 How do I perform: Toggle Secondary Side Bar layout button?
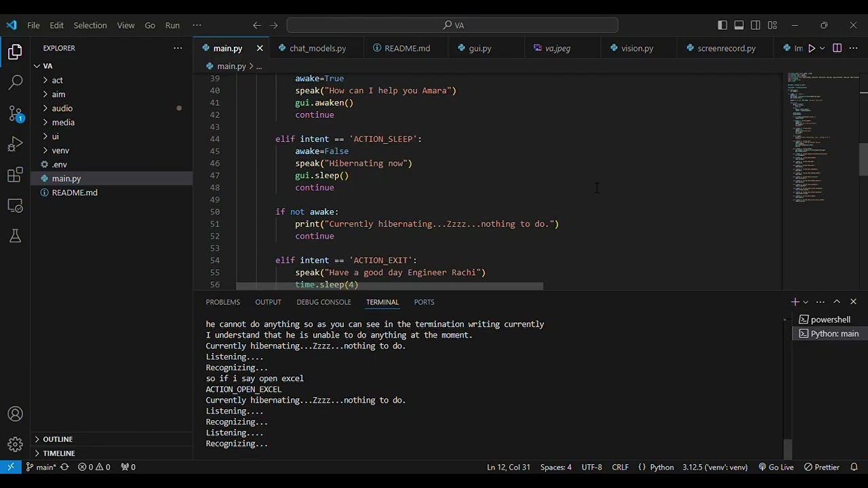pos(755,25)
